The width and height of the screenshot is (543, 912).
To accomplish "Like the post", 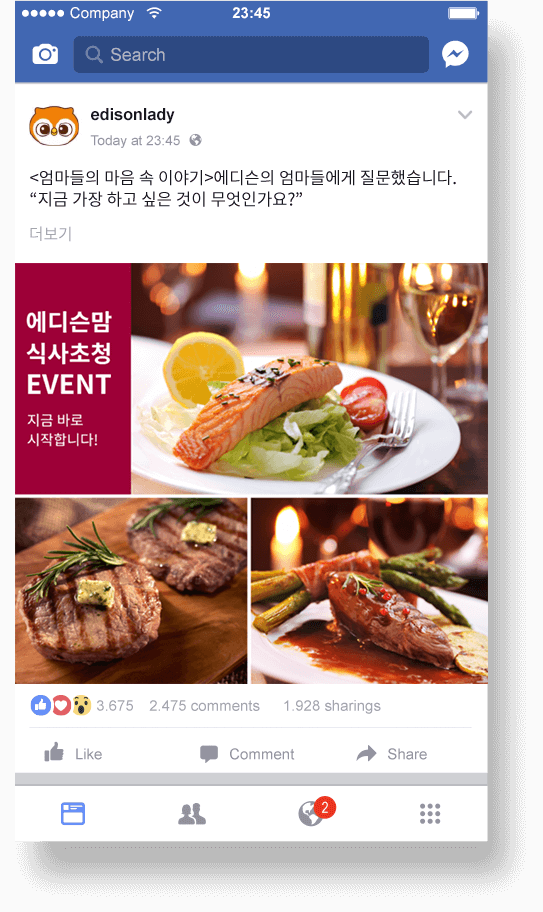I will tap(73, 754).
